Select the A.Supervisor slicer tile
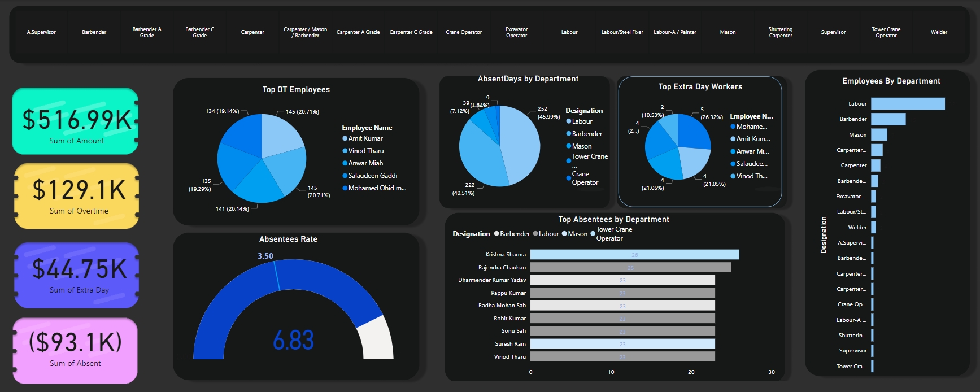The height and width of the screenshot is (392, 980). pos(41,32)
